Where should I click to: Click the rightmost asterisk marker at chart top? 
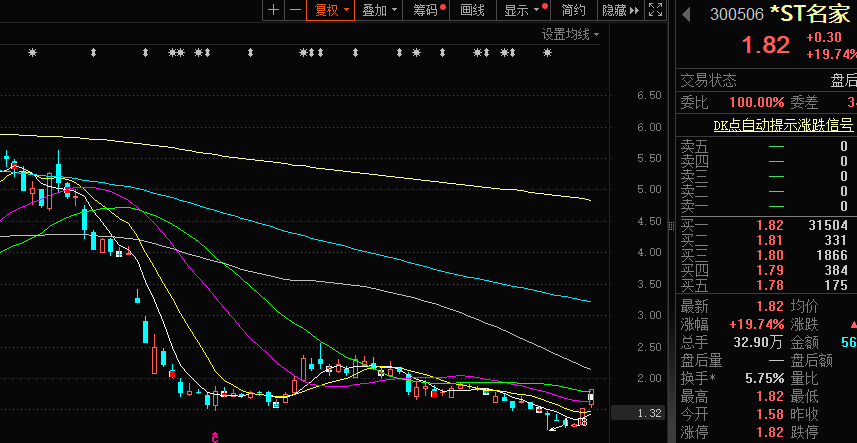547,53
